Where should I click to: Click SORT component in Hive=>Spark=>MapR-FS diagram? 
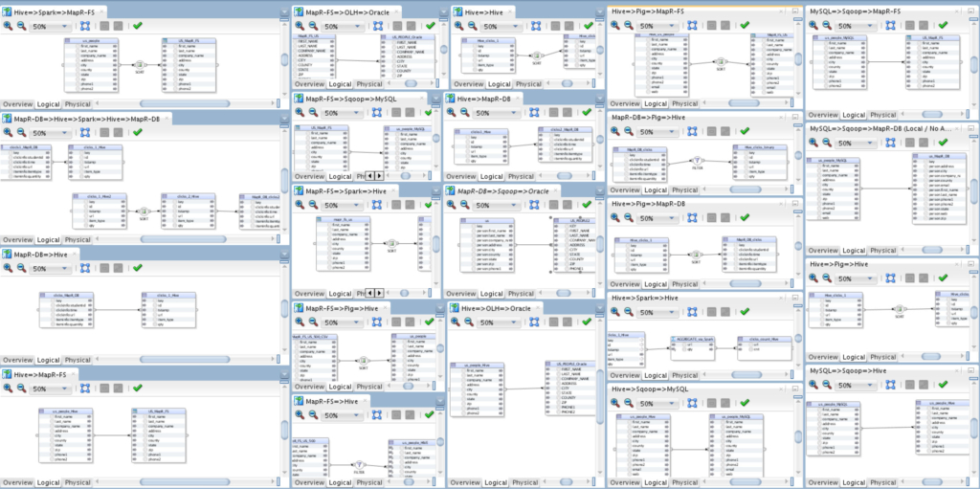pyautogui.click(x=140, y=65)
